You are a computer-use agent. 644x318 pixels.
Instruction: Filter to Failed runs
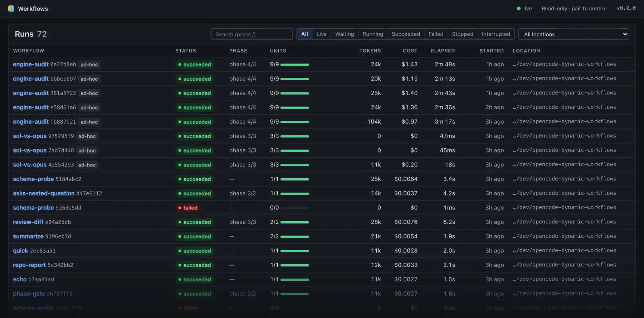click(436, 34)
